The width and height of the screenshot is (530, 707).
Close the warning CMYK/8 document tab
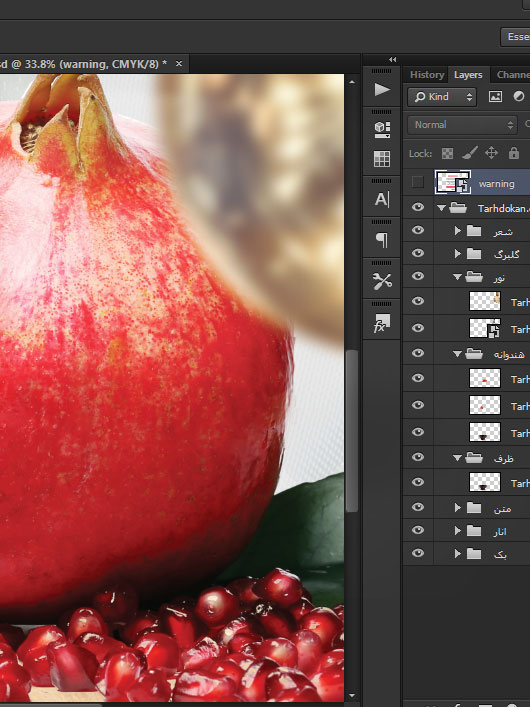coord(179,64)
